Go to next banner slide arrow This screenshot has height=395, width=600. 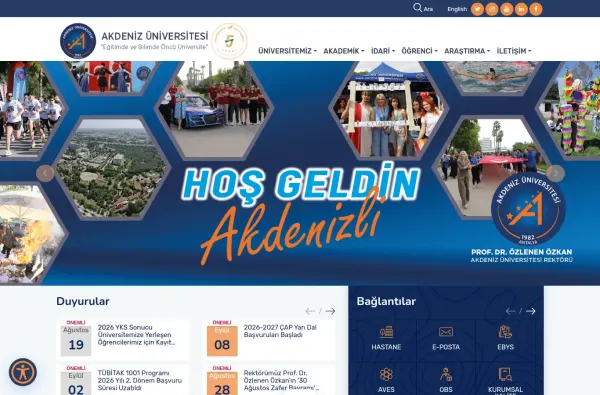(x=556, y=173)
